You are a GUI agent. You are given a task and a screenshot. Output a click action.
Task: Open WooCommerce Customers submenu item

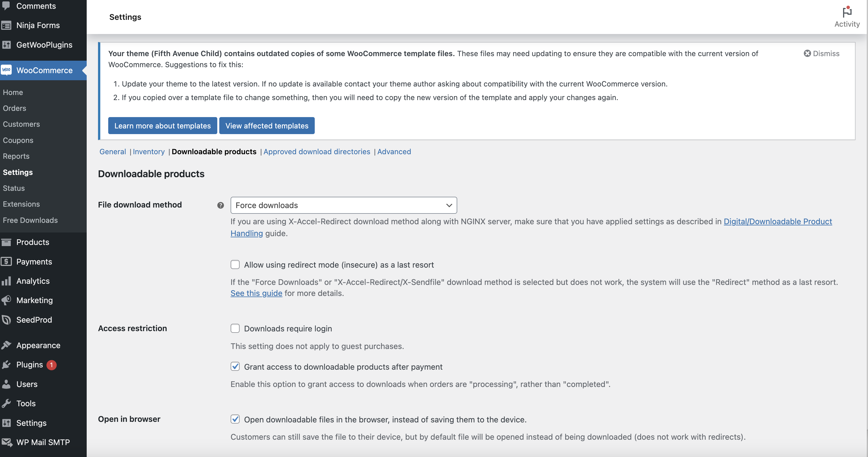point(21,124)
